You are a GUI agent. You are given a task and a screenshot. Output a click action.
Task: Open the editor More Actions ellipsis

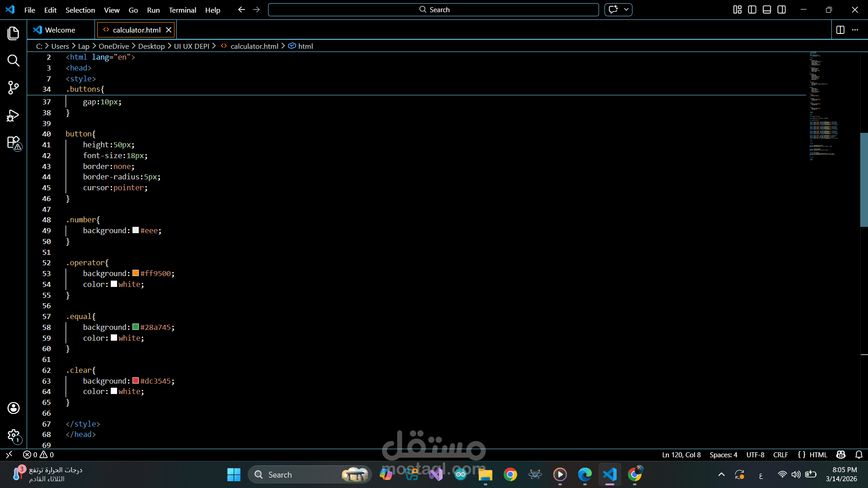855,30
